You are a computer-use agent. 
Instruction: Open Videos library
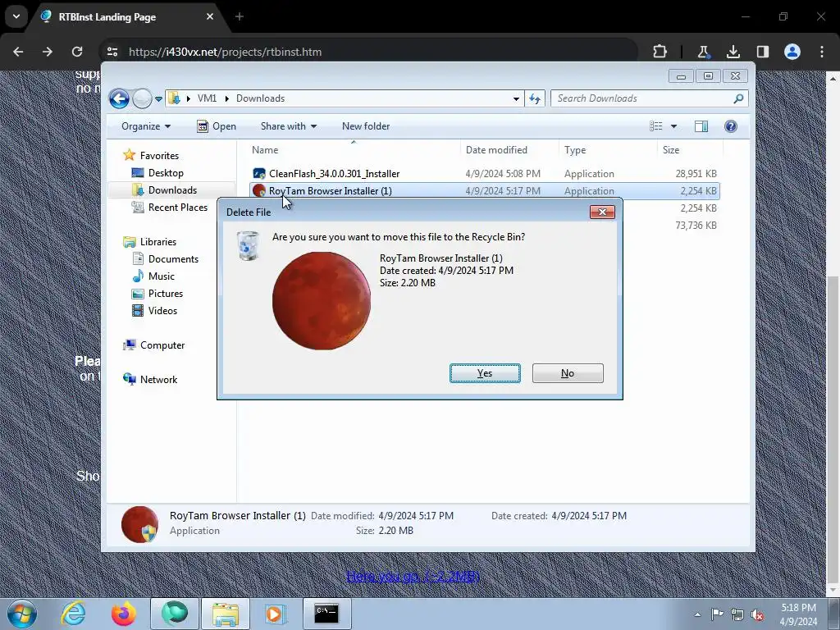pos(162,311)
